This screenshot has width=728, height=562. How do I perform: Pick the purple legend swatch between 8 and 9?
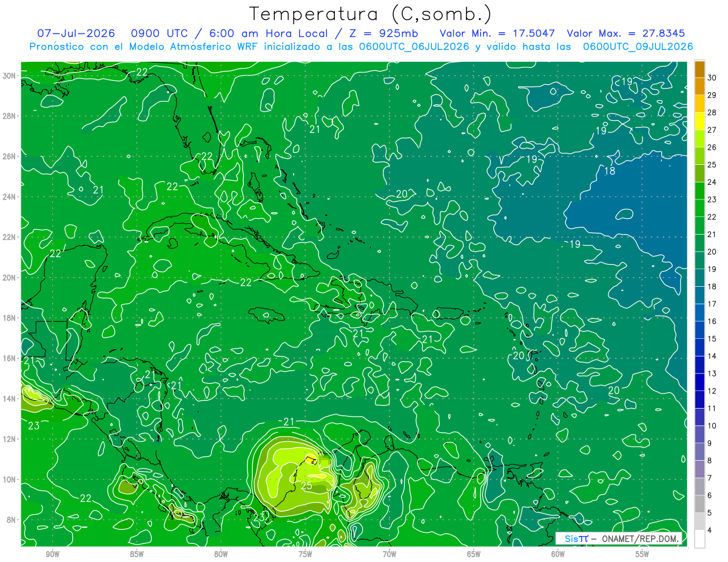pyautogui.click(x=699, y=452)
